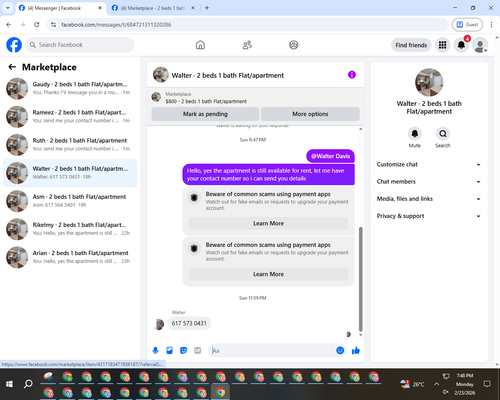Open the account profile avatar menu
This screenshot has height=400, width=500.
pos(480,45)
